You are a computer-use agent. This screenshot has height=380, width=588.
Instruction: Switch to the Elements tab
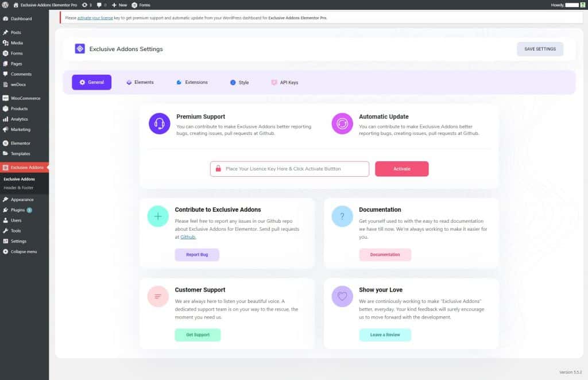(140, 83)
